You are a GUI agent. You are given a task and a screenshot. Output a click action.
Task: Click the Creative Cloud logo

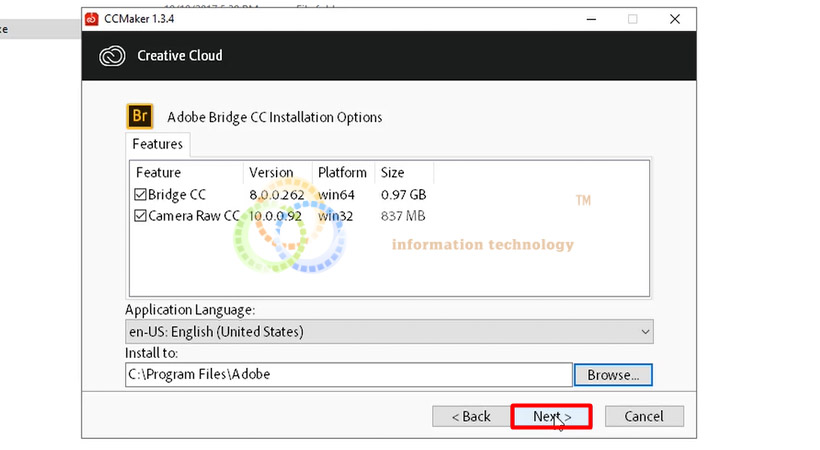pos(112,56)
